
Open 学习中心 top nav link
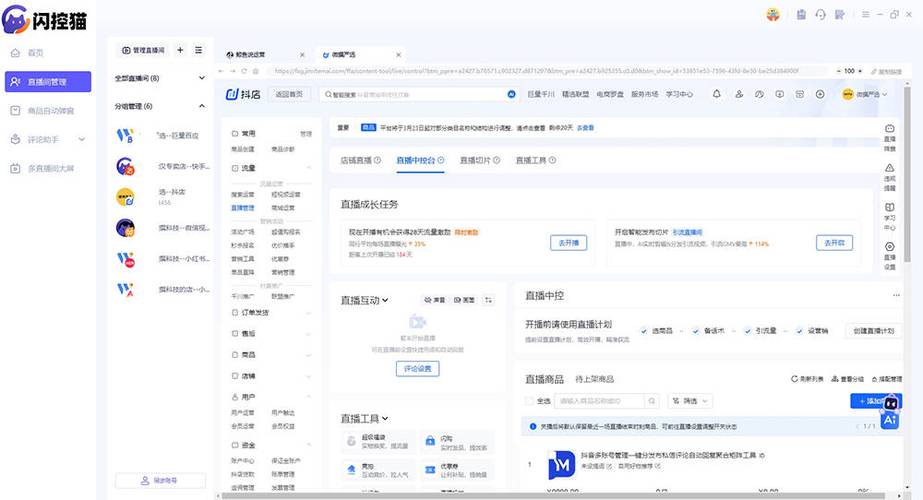(x=679, y=94)
